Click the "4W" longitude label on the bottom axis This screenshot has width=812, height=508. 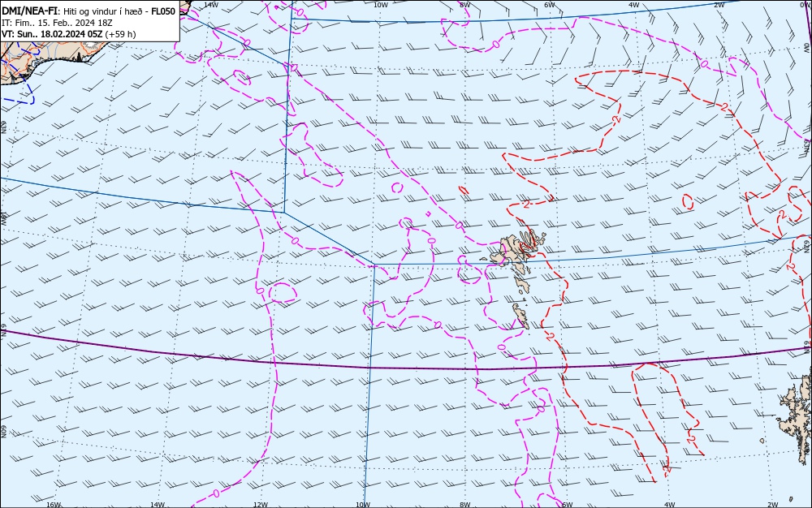click(x=670, y=505)
